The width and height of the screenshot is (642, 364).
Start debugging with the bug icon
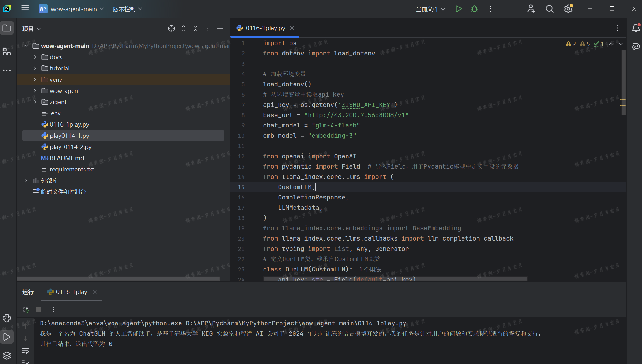coord(474,9)
